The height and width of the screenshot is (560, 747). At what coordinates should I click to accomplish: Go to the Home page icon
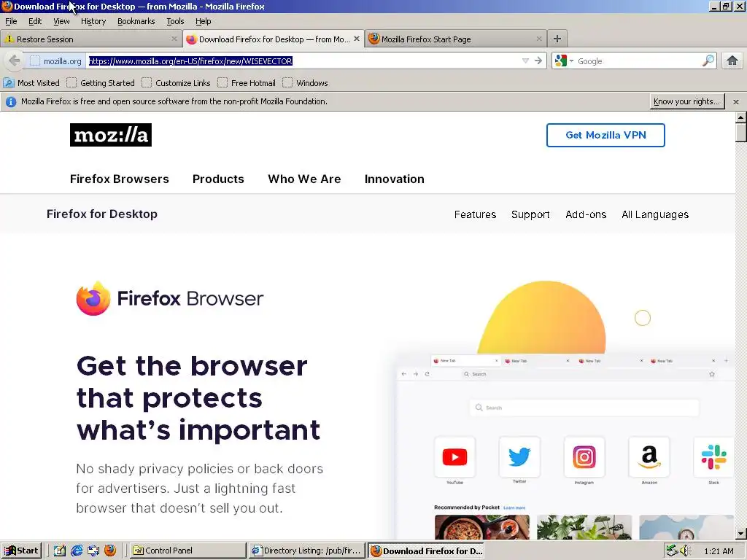pyautogui.click(x=732, y=61)
